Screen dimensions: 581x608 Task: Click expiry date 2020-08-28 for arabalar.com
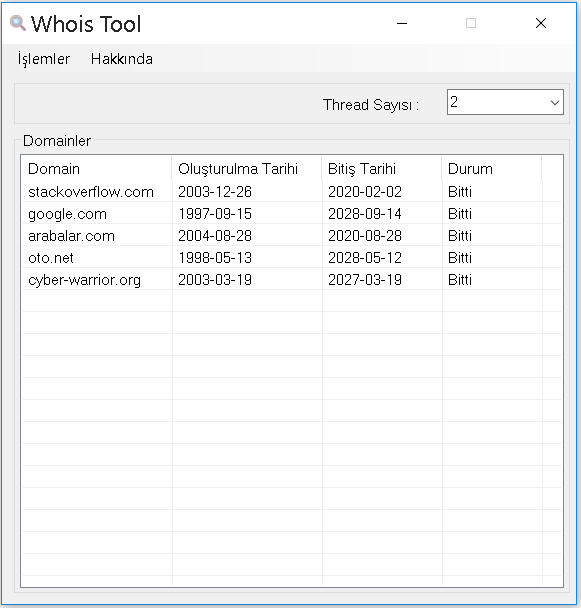[365, 236]
